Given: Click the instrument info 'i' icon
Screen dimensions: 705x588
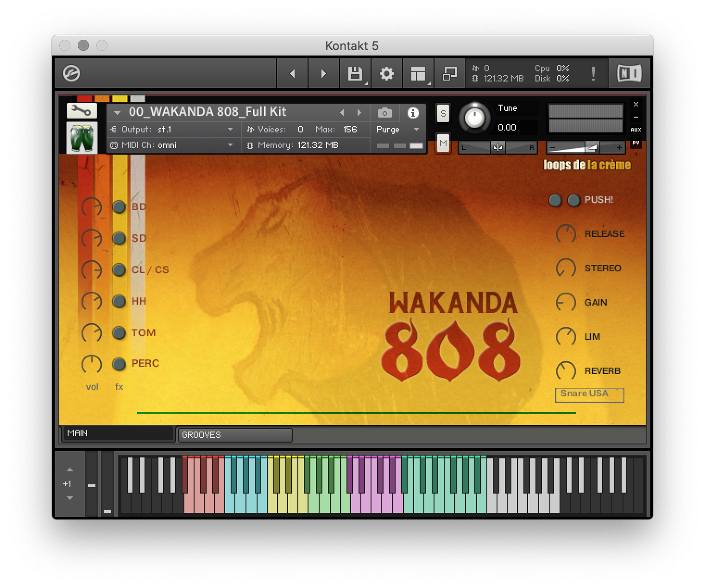Looking at the screenshot, I should (x=413, y=112).
